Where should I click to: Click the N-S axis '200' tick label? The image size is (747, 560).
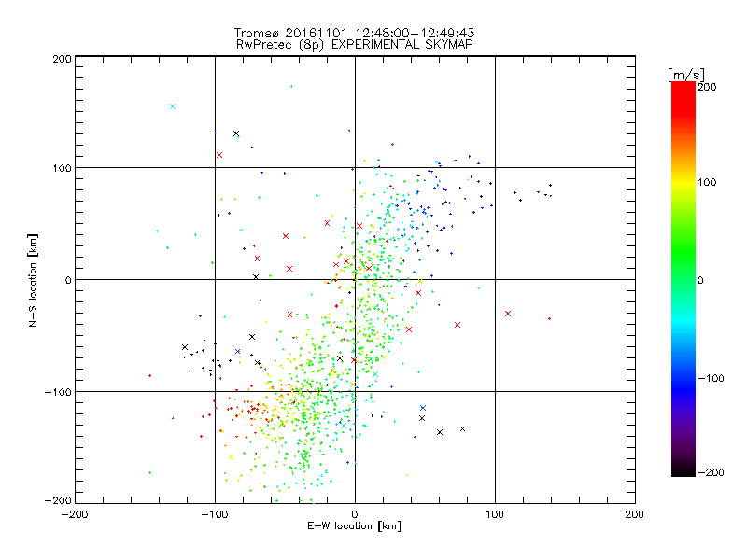[x=62, y=59]
